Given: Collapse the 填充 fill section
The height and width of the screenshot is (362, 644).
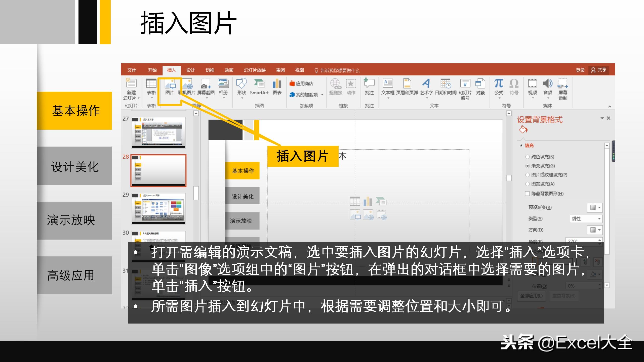Looking at the screenshot, I should tap(521, 145).
